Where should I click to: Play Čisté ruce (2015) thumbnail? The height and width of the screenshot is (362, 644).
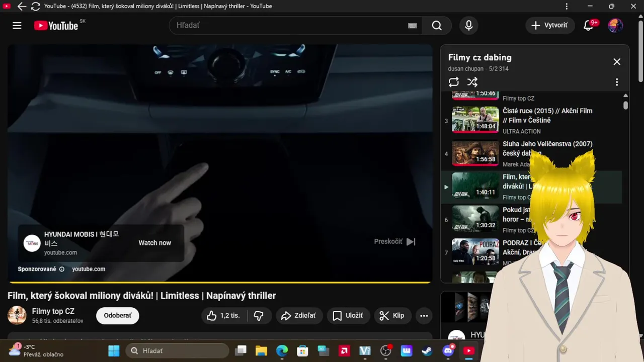(475, 119)
